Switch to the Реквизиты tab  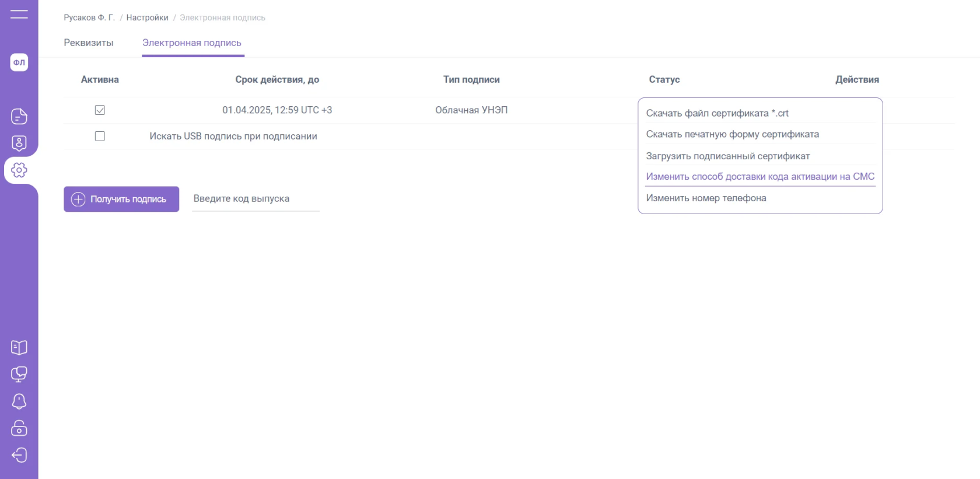tap(89, 43)
